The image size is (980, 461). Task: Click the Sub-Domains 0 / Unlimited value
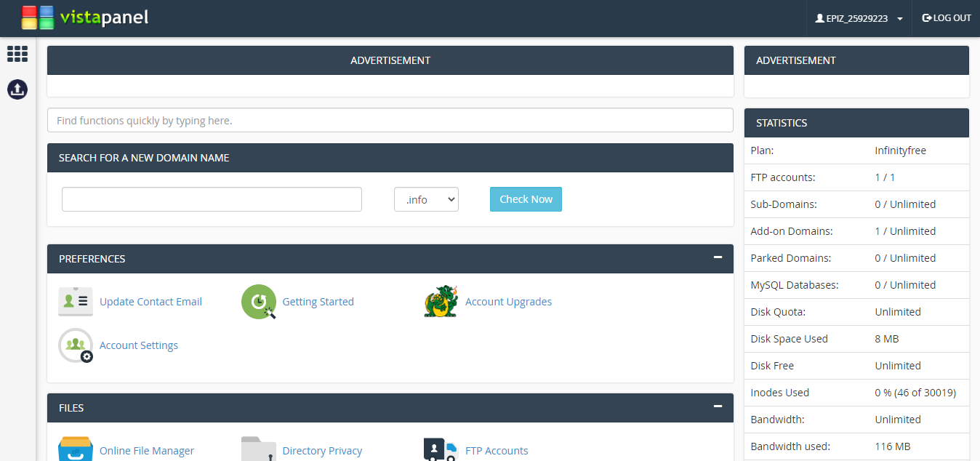(905, 204)
